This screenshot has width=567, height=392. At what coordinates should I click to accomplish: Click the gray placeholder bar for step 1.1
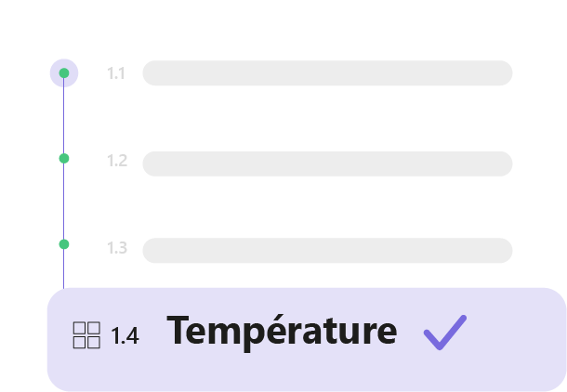[x=327, y=73]
